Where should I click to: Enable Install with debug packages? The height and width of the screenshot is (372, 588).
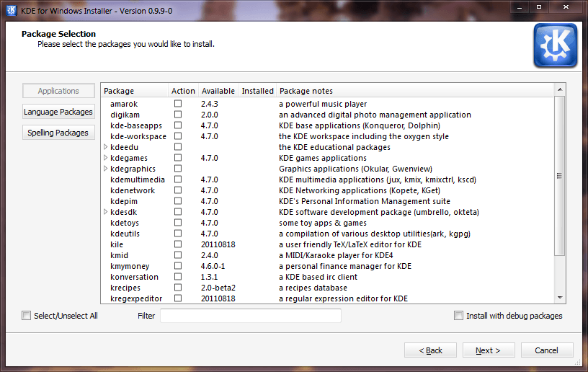coord(458,316)
